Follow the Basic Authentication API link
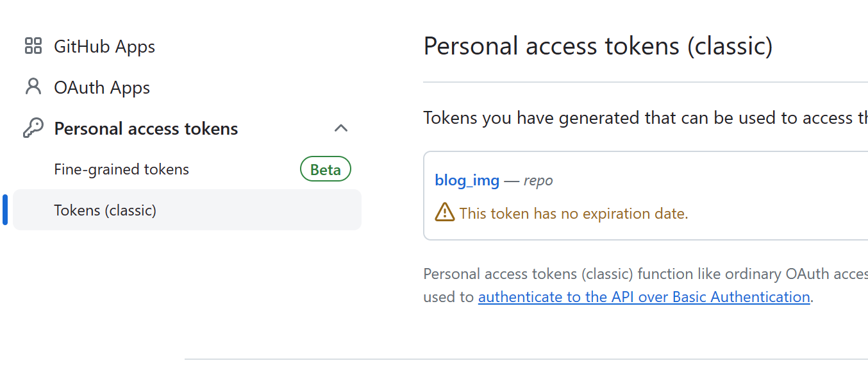Screen dimensions: 868x372 [x=644, y=297]
